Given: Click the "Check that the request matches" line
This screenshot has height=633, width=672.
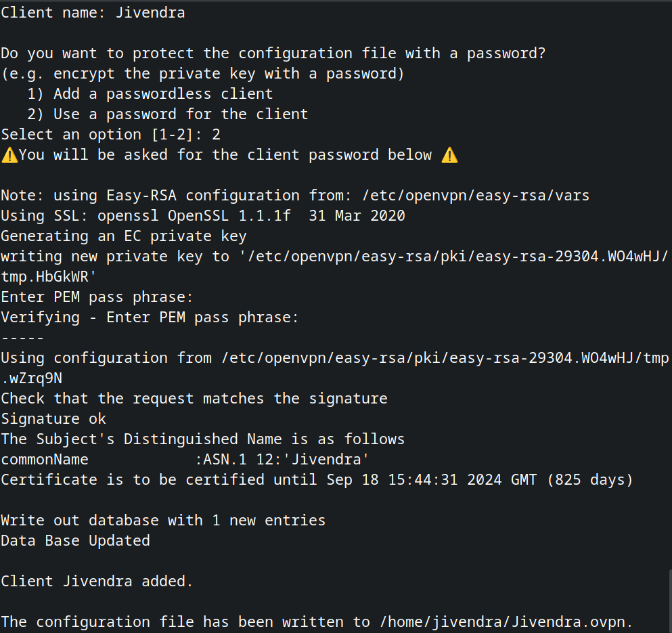Looking at the screenshot, I should click(194, 399).
